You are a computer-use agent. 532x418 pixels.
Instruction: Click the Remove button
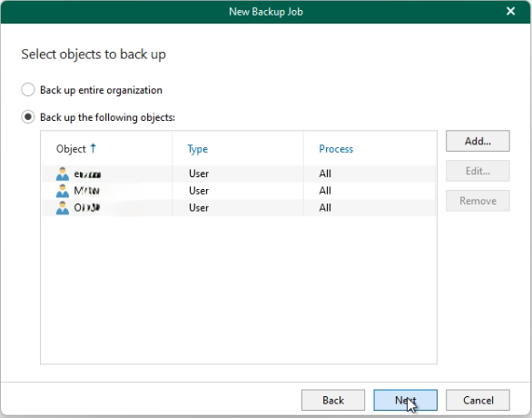point(478,201)
